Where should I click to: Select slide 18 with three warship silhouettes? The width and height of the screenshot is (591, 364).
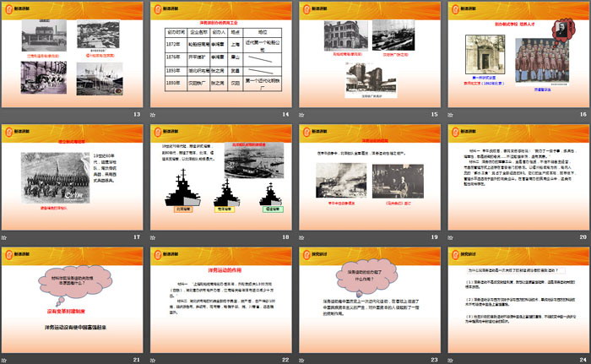(221, 177)
